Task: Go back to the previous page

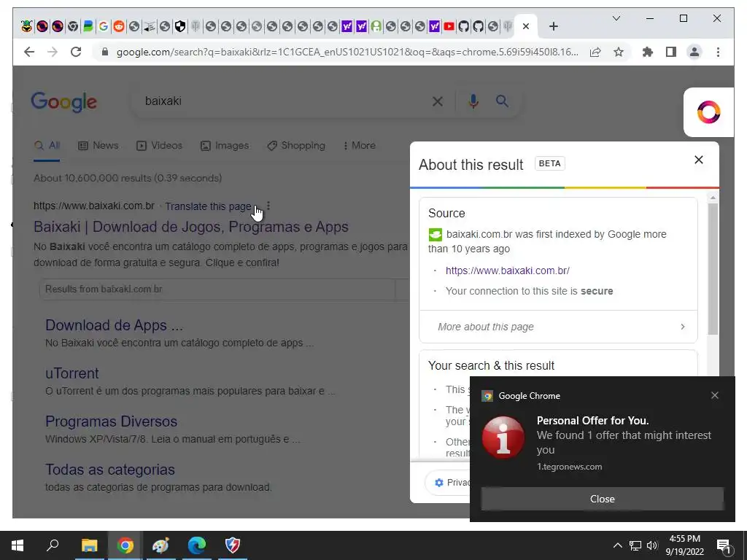Action: pyautogui.click(x=29, y=52)
